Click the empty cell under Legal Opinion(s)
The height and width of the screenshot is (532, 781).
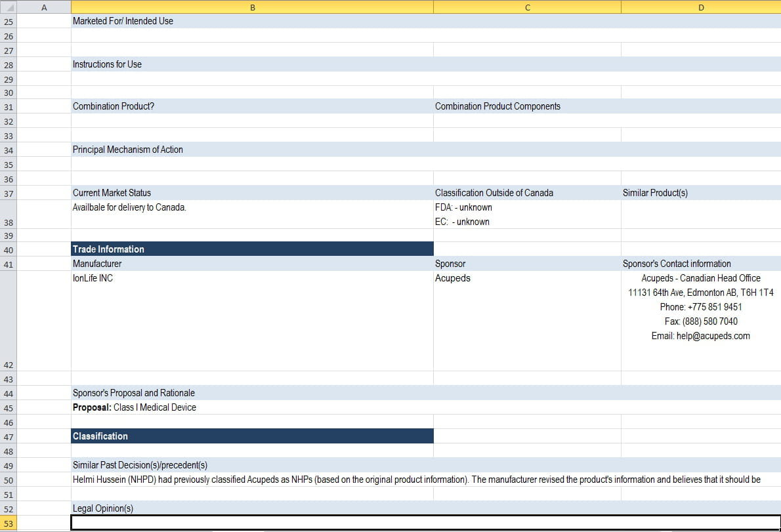pos(252,523)
